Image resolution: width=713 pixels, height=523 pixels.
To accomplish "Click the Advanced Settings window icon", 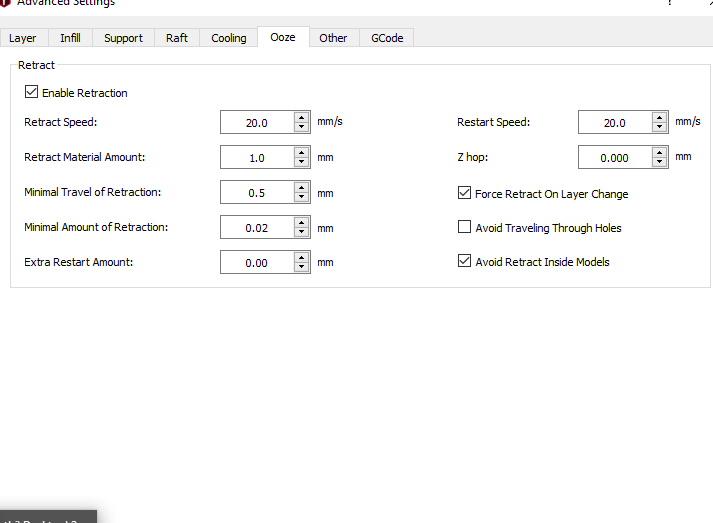I will tap(5, 3).
